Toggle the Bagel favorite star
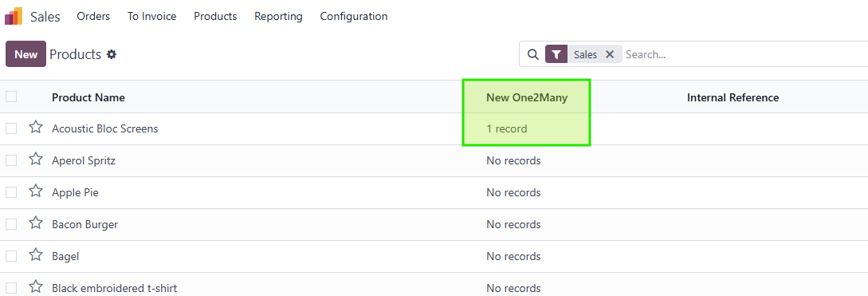This screenshot has width=868, height=296. tap(36, 255)
